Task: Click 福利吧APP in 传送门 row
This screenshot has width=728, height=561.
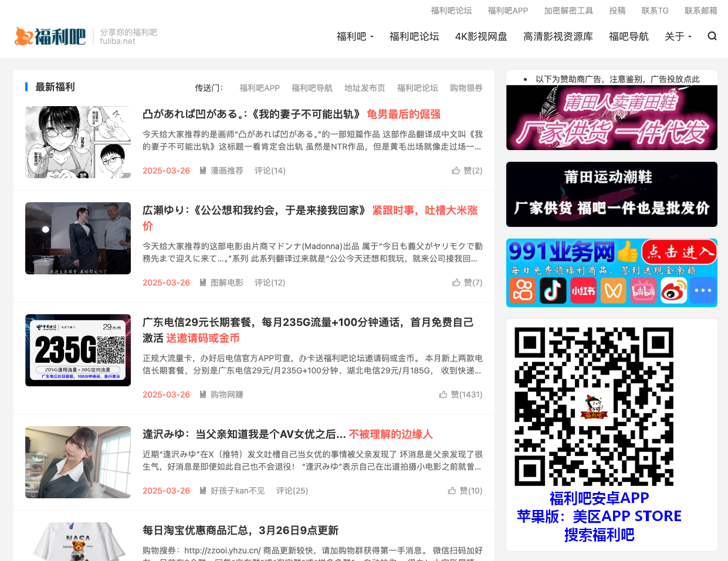Action: 259,88
